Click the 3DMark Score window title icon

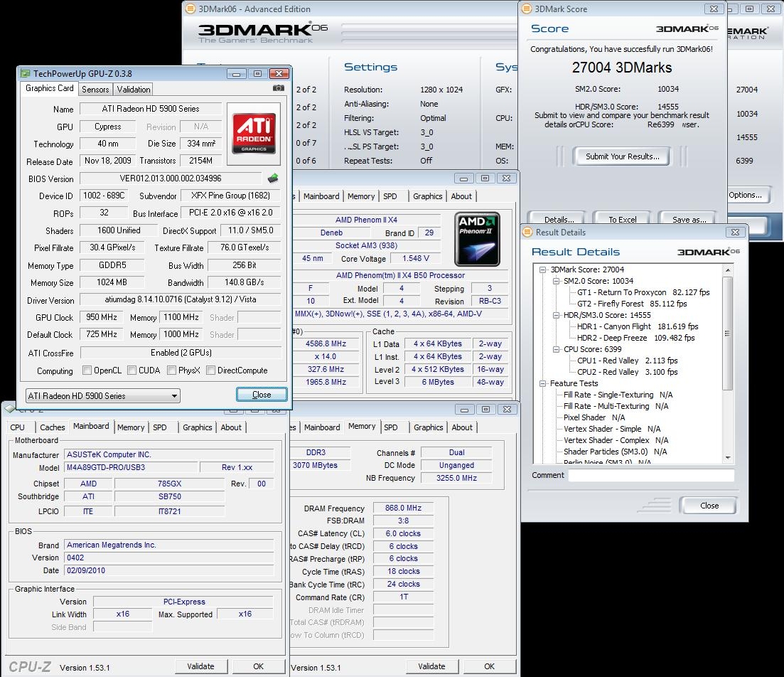[x=527, y=9]
